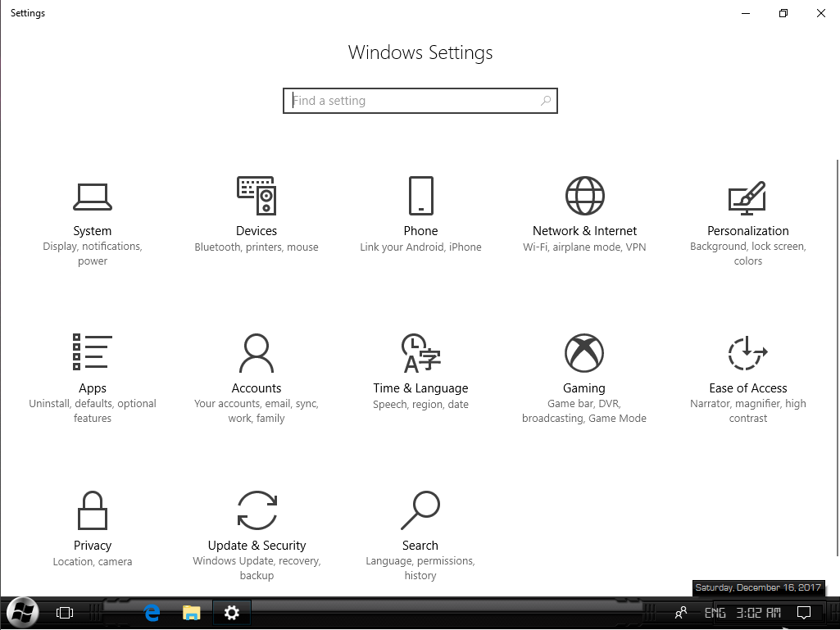
Task: Click the Privacy label text
Action: pos(92,546)
